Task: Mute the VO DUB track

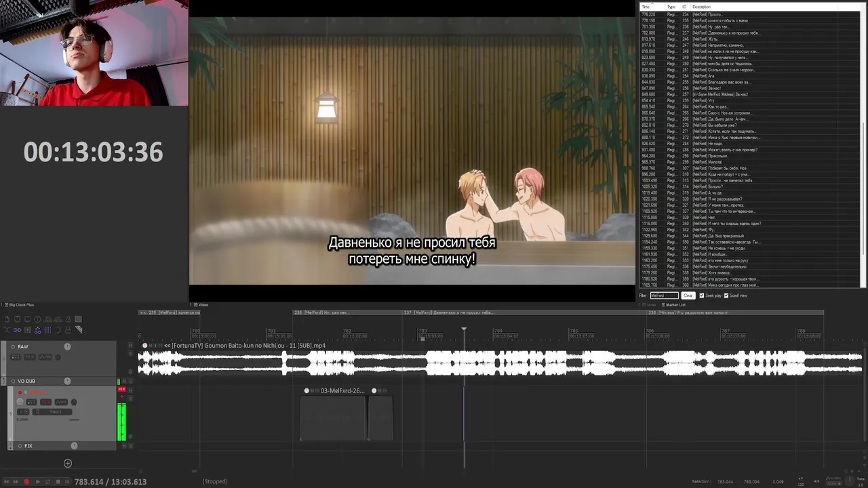Action: (x=124, y=381)
